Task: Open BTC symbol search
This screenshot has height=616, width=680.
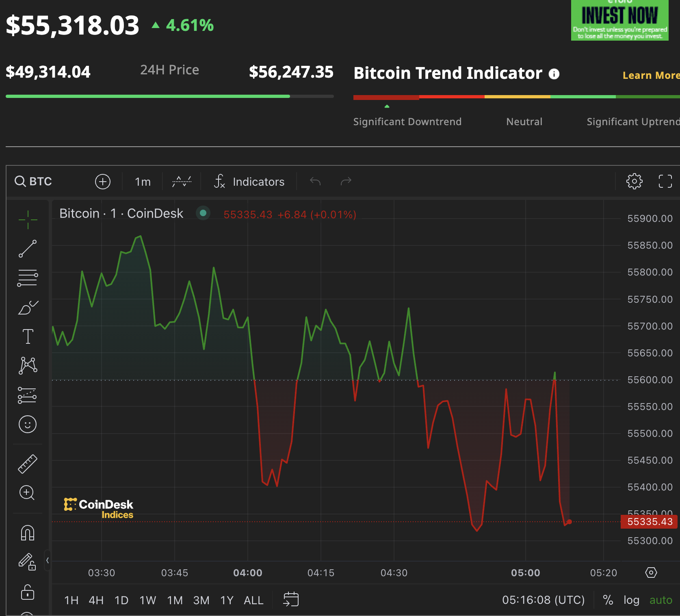Action: (x=33, y=181)
